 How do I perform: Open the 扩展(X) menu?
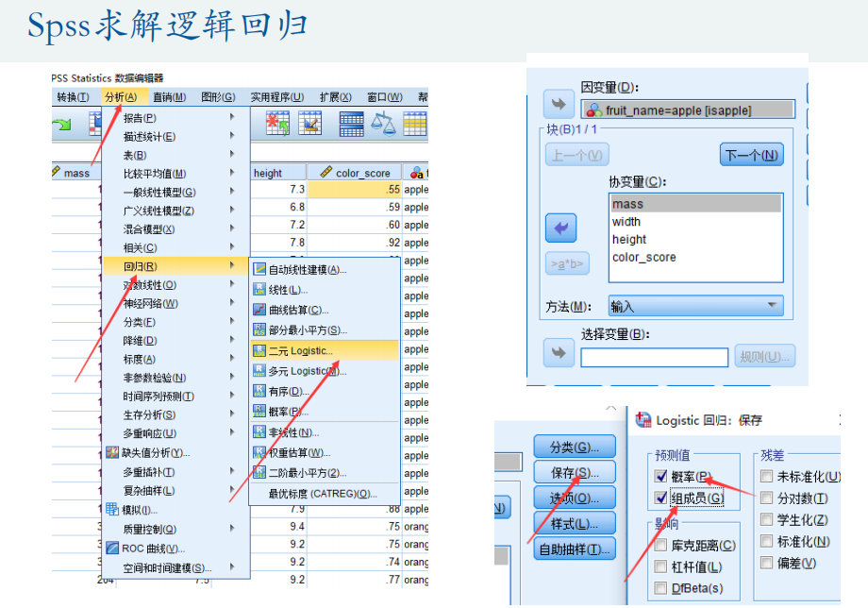tap(336, 97)
